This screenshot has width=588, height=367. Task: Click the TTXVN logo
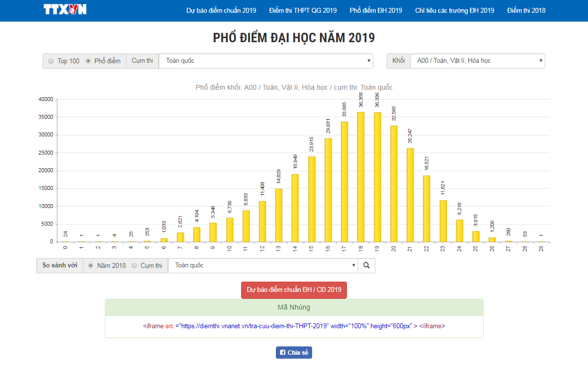[65, 10]
